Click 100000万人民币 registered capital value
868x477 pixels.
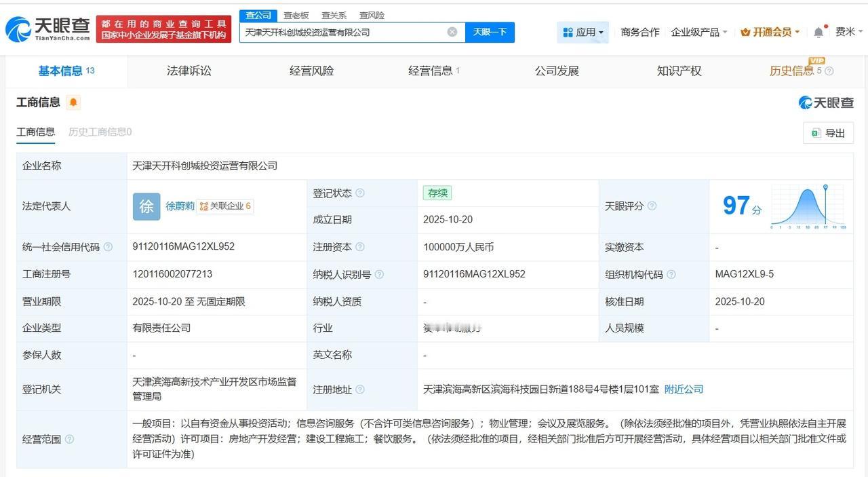(x=458, y=247)
